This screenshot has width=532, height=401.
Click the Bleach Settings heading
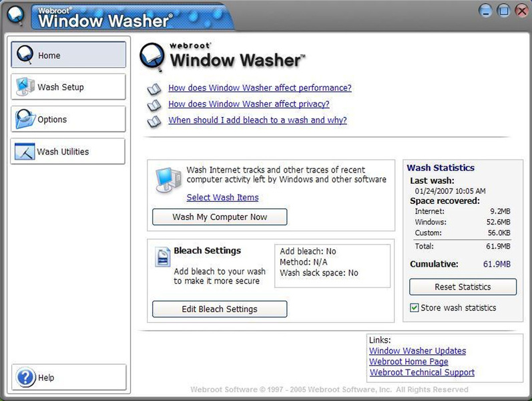[x=208, y=251]
